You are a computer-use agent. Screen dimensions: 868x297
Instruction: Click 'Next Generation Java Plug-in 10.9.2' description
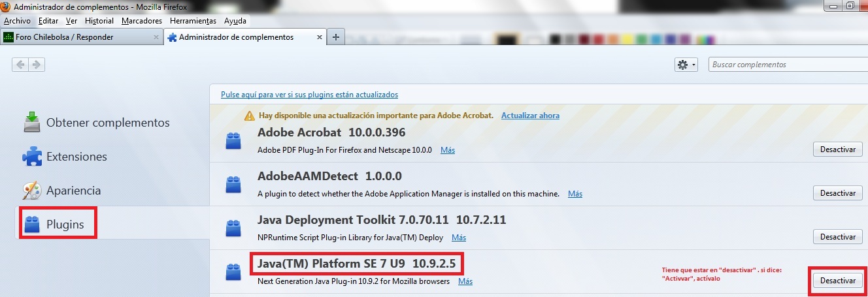point(354,281)
